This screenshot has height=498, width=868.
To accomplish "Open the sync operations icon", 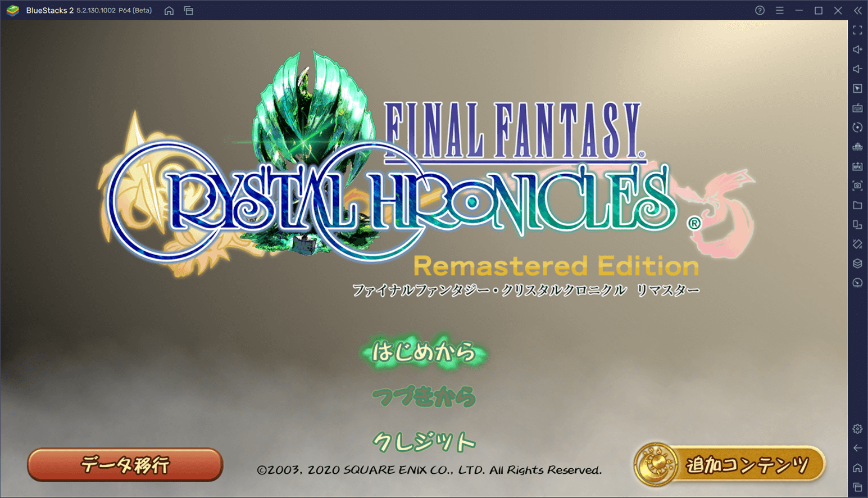I will click(x=857, y=128).
